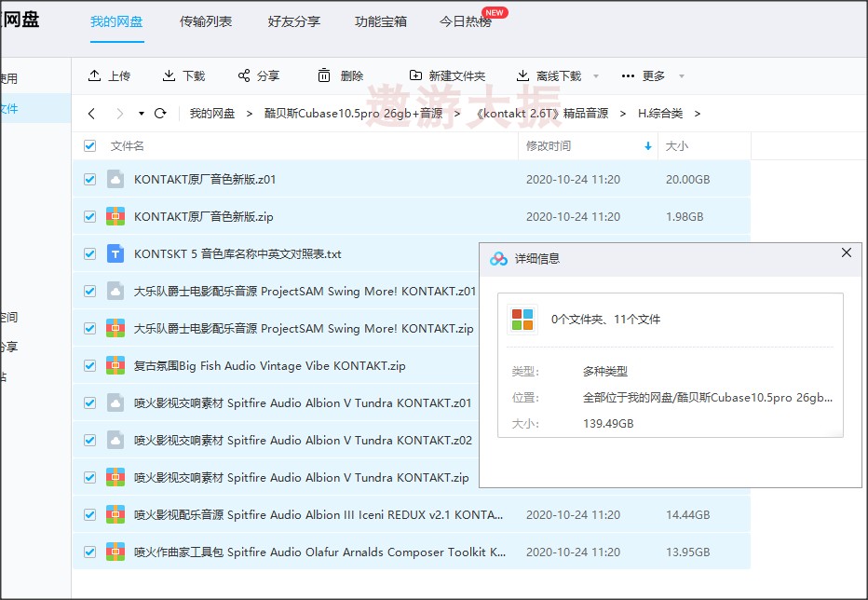The height and width of the screenshot is (600, 868).
Task: Uncheck the KONTSKT 5 txt file checkbox
Action: 89,253
